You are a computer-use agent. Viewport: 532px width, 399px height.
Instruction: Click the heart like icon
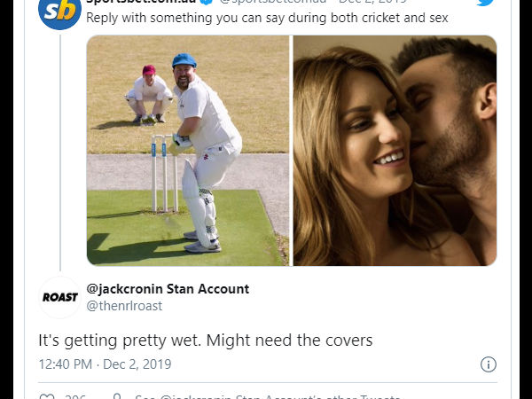(47, 396)
